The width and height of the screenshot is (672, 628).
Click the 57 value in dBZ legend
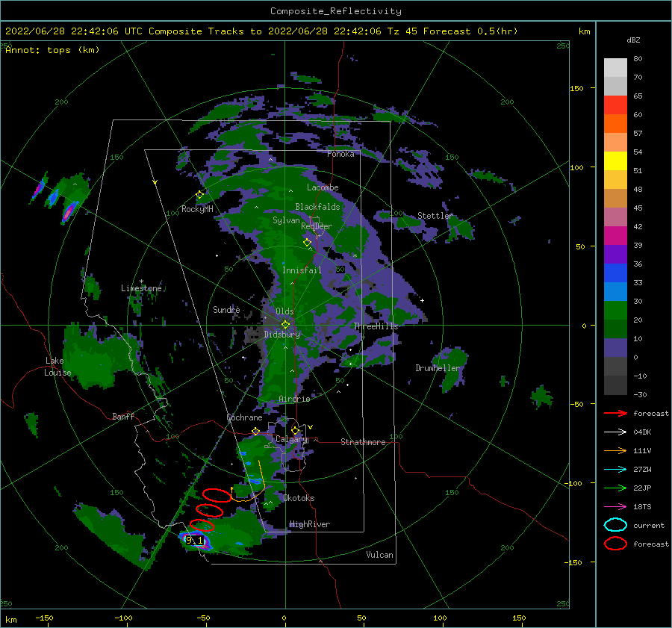(638, 134)
